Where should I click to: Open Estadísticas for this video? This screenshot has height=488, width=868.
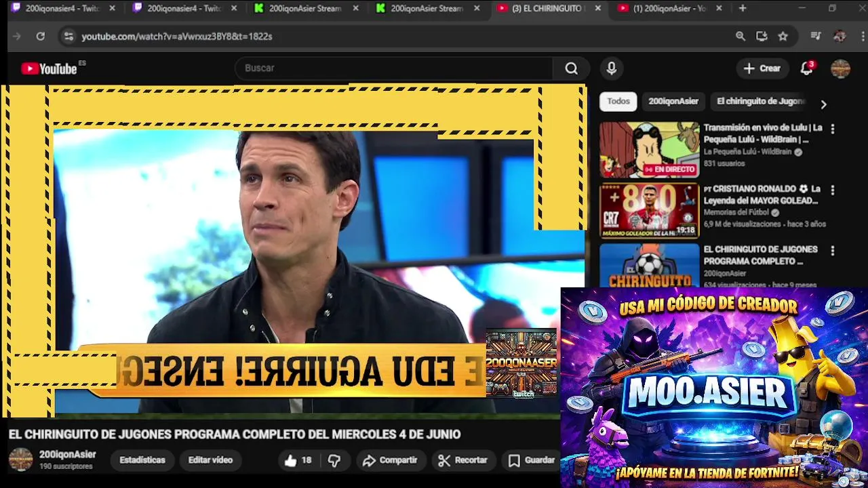142,460
